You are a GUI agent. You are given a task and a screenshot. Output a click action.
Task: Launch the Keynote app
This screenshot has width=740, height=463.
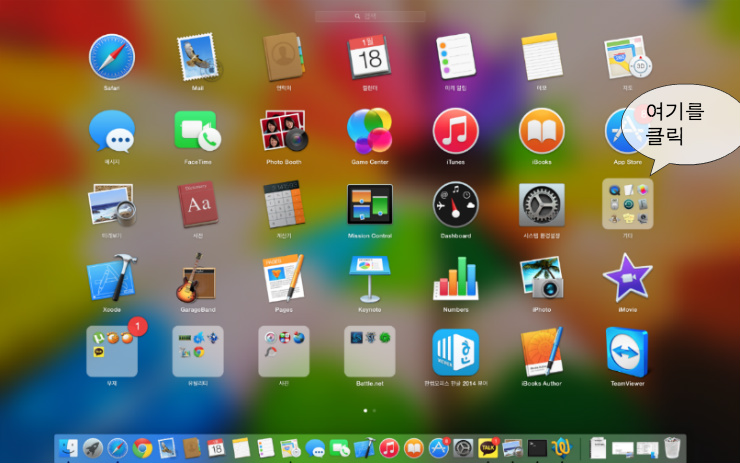(369, 276)
